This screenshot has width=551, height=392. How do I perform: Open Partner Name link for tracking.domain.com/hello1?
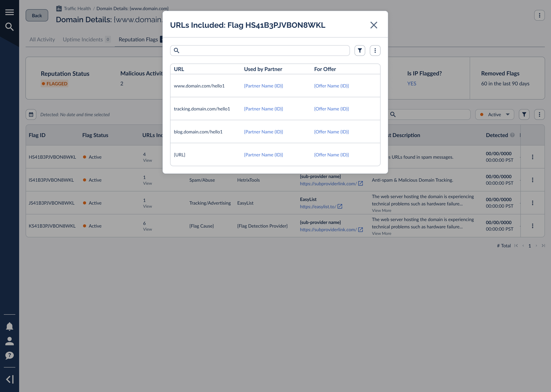pos(263,109)
